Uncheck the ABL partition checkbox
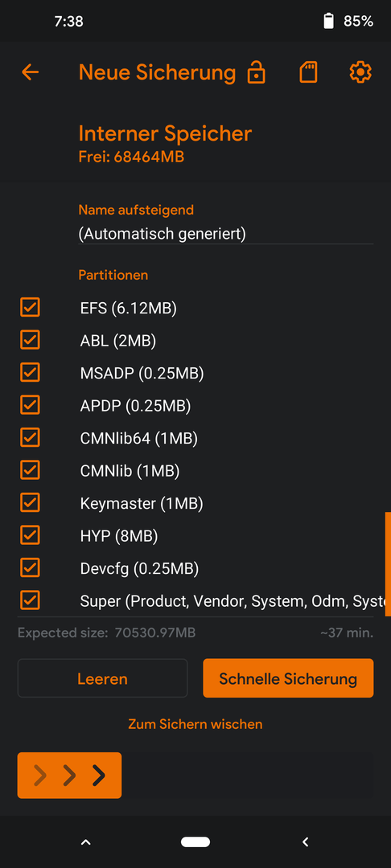This screenshot has height=868, width=391. (30, 339)
